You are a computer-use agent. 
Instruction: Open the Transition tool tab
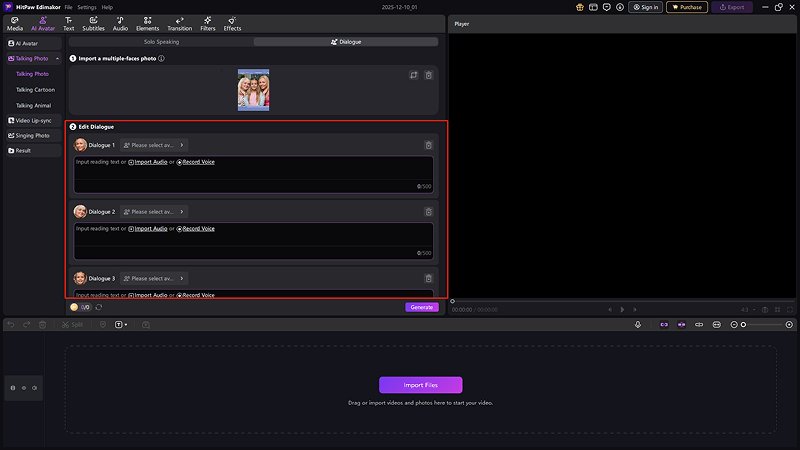tap(180, 23)
